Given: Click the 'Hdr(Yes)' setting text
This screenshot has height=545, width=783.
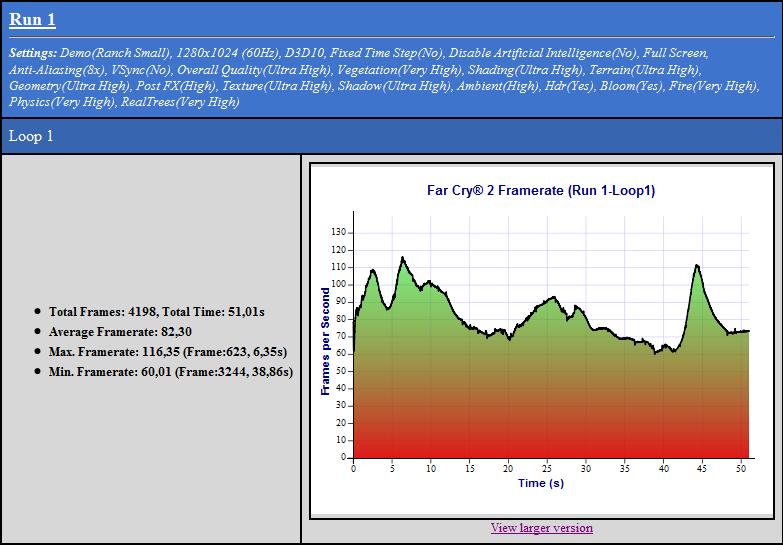Looking at the screenshot, I should point(570,86).
